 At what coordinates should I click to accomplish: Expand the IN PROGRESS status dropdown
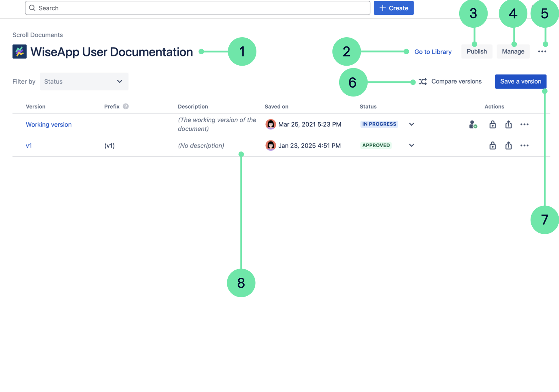[x=412, y=125]
